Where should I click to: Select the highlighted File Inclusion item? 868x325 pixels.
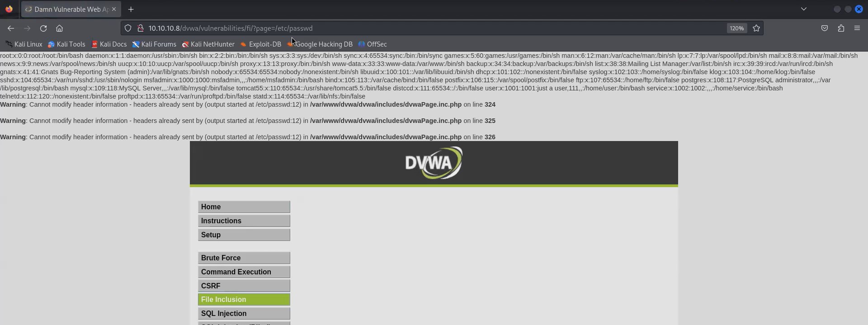[x=244, y=300]
